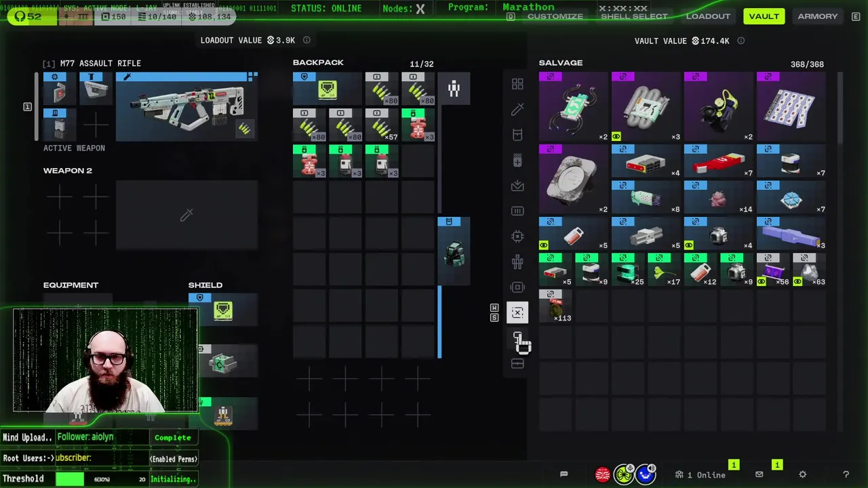The image size is (868, 488).
Task: Select the chip/cores filter icon
Action: tap(517, 237)
